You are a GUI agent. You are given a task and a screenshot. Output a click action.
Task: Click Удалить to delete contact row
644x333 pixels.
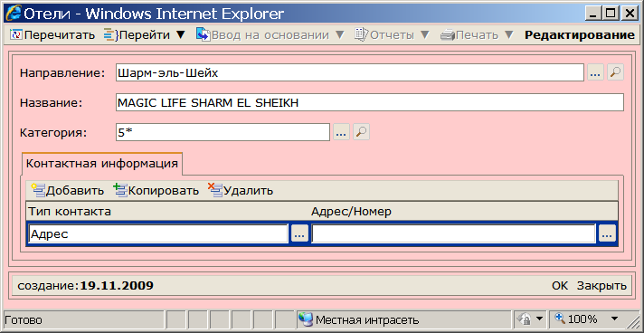click(241, 190)
